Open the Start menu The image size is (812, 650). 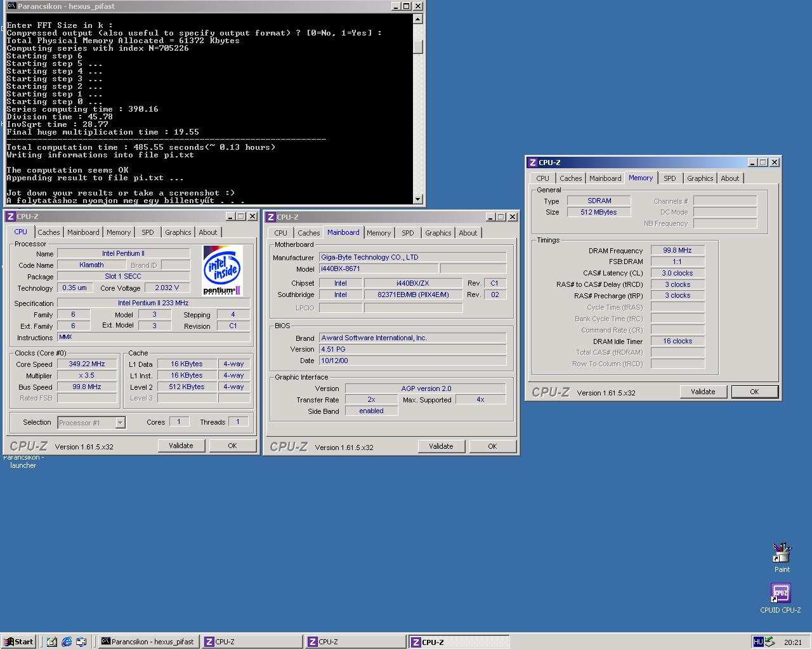tap(18, 642)
